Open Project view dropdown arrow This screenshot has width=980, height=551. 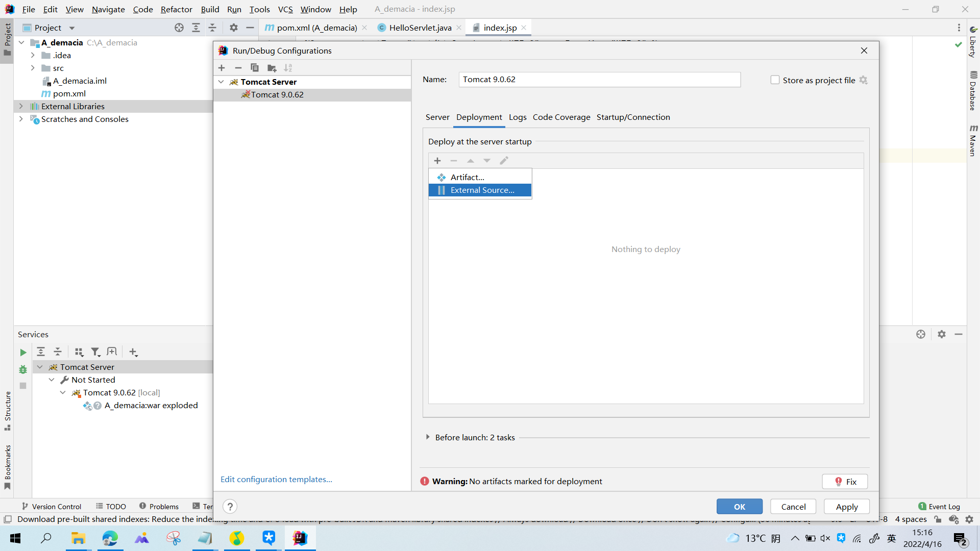[x=72, y=28]
